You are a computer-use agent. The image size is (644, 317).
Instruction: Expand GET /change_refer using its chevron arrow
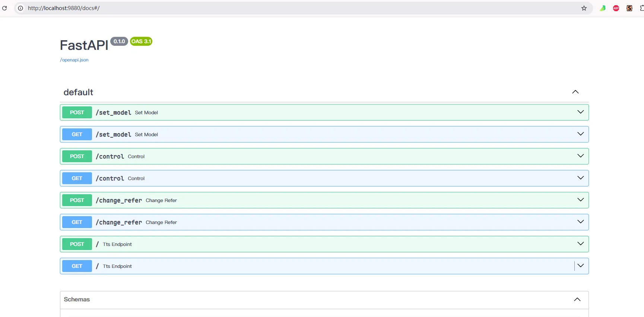tap(580, 222)
